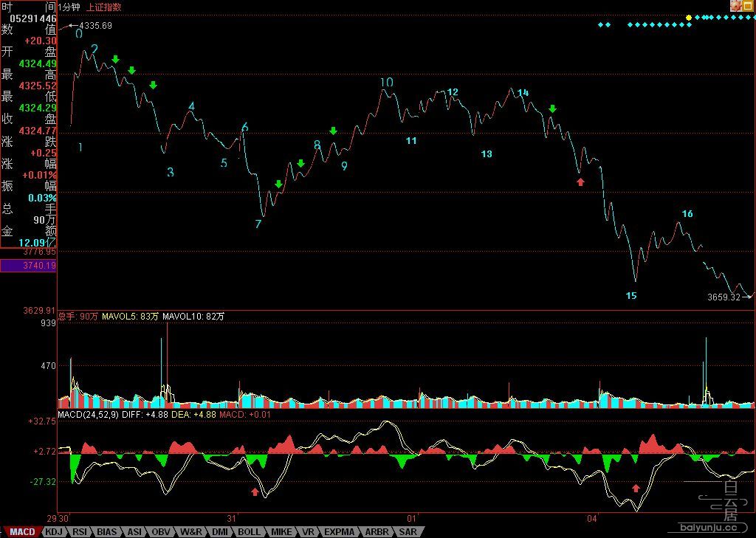Click the 1分钟 period label
Viewport: 756px width, 538px height.
point(69,7)
